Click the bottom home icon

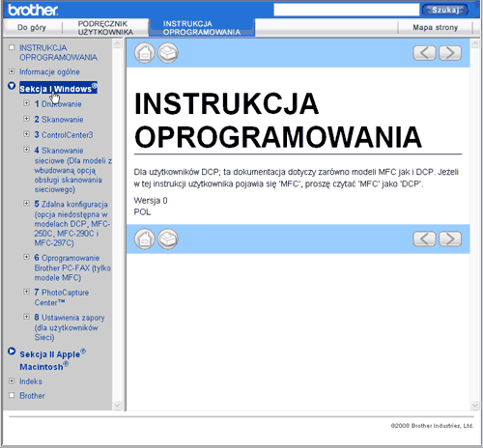(x=145, y=238)
